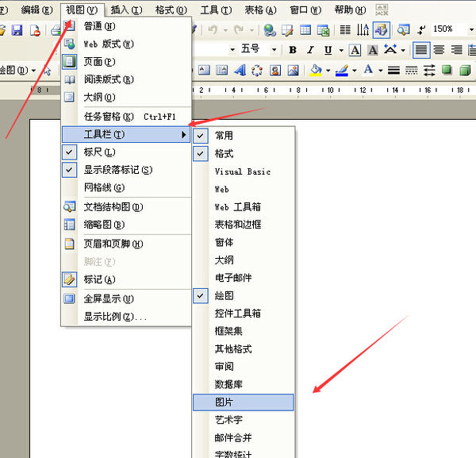476x458 pixels.
Task: Toggle 显示段落标记 paragraph marks
Action: click(126, 170)
